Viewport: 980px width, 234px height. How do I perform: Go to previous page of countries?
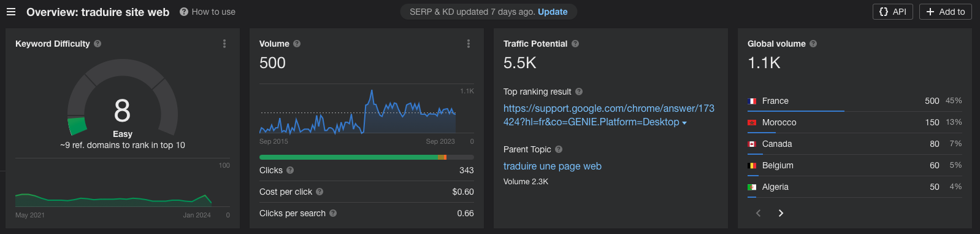(x=759, y=213)
